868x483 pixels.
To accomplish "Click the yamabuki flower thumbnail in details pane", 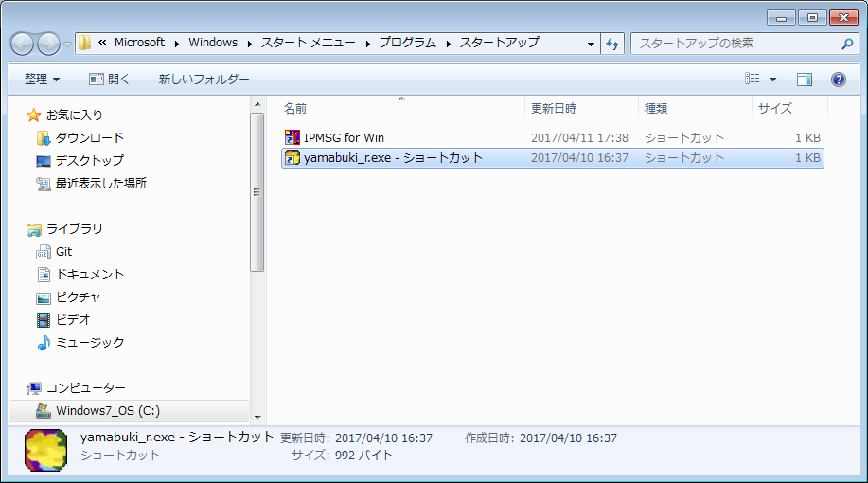I will tap(45, 447).
